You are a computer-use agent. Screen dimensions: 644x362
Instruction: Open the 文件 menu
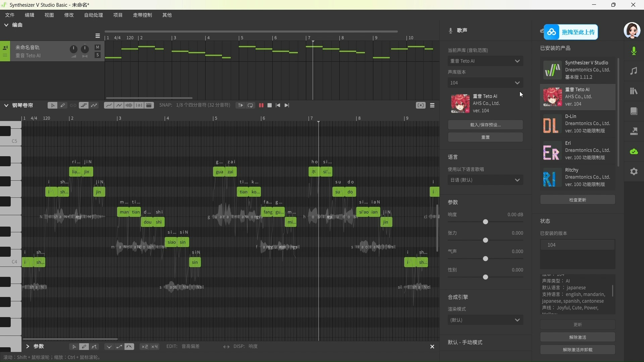coord(10,15)
